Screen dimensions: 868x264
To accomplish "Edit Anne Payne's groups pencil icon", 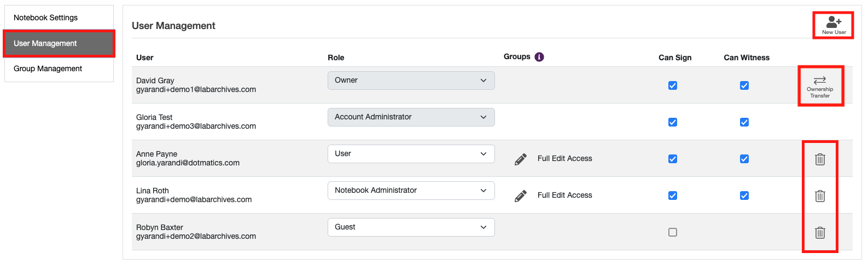I will [521, 159].
